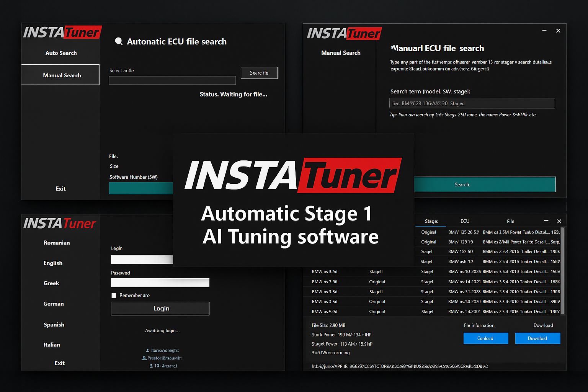Toggle the Remember aro checkbox

(114, 296)
